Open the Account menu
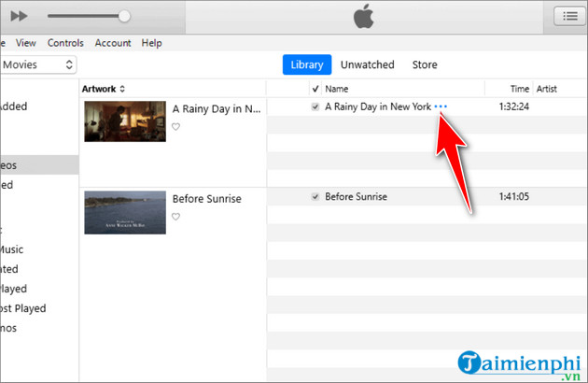 coord(113,43)
